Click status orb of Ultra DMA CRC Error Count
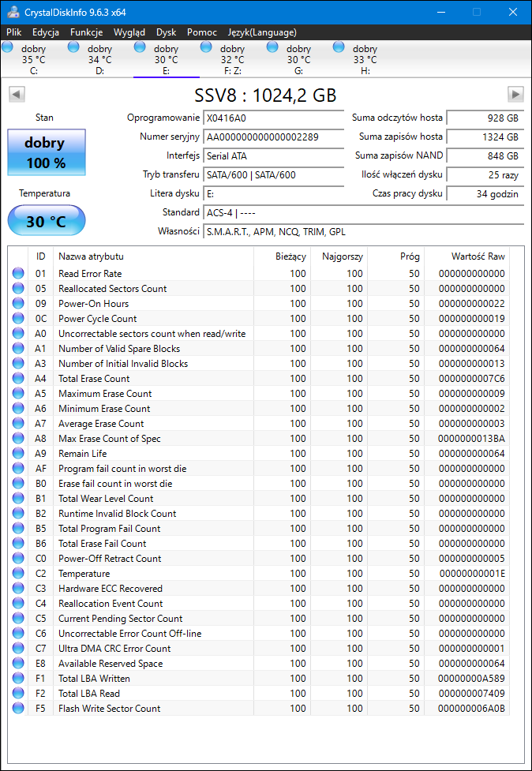This screenshot has width=532, height=771. click(x=18, y=649)
